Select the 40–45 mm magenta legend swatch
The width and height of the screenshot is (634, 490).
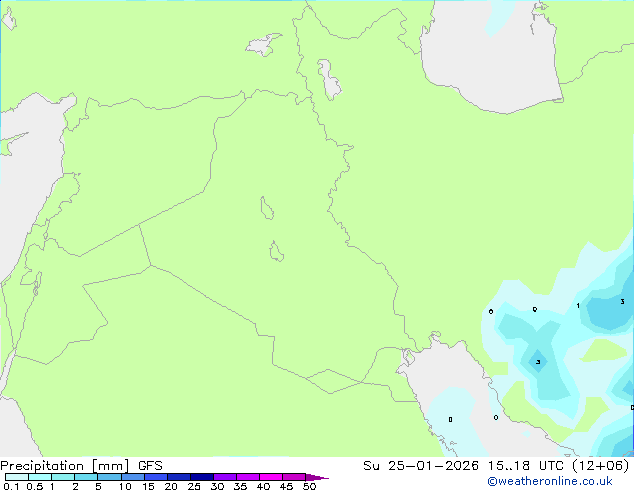coord(271,477)
